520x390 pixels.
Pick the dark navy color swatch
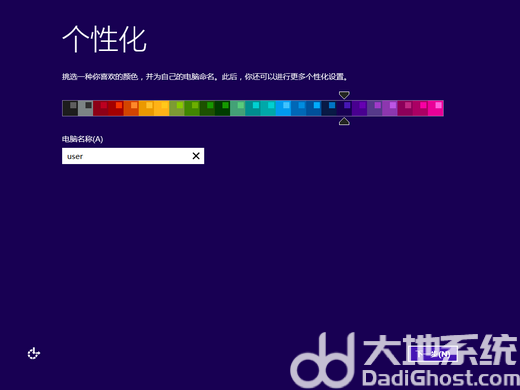coord(329,108)
